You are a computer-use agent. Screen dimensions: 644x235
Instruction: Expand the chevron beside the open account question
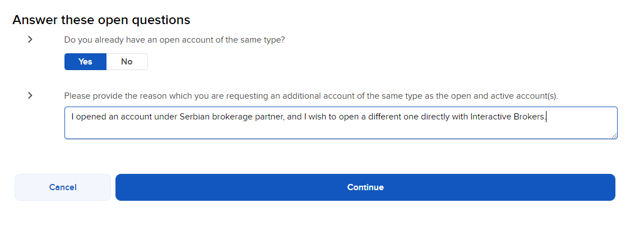point(30,40)
